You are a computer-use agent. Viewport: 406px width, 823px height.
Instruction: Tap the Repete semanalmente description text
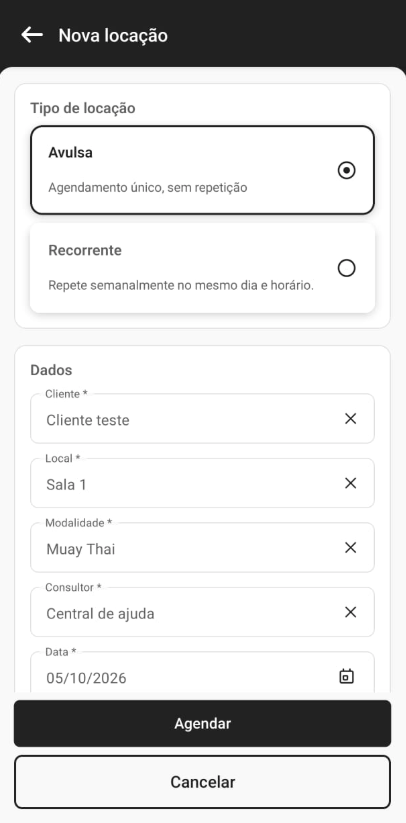point(181,286)
